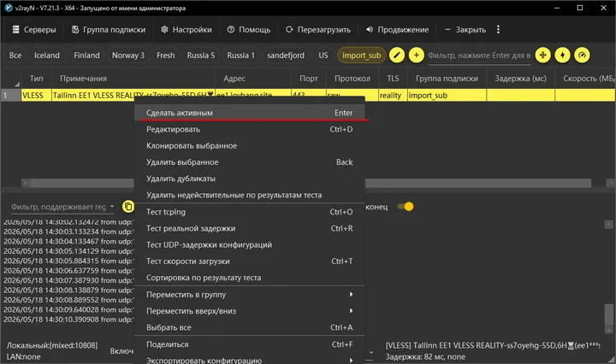616x364 pixels.
Task: Run Тест реальной задержки from context menu
Action: click(250, 228)
